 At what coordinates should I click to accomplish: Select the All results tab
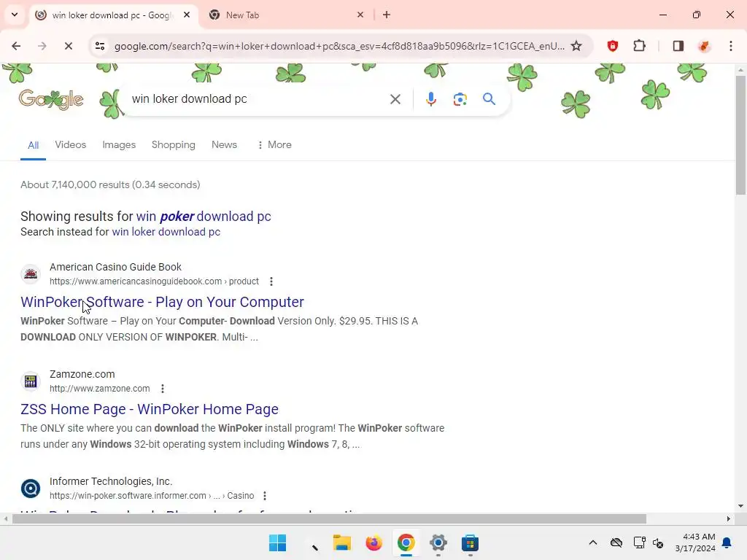pos(33,145)
